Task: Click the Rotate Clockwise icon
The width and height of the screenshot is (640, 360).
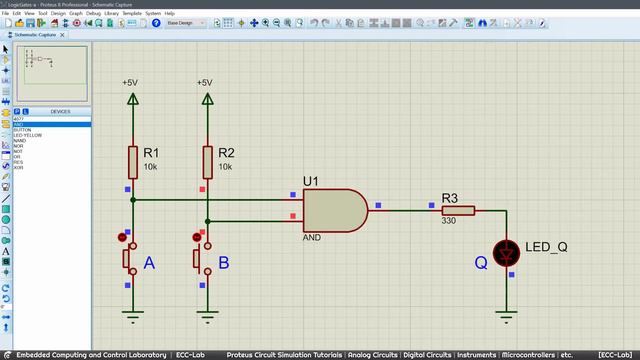Action: point(6,288)
